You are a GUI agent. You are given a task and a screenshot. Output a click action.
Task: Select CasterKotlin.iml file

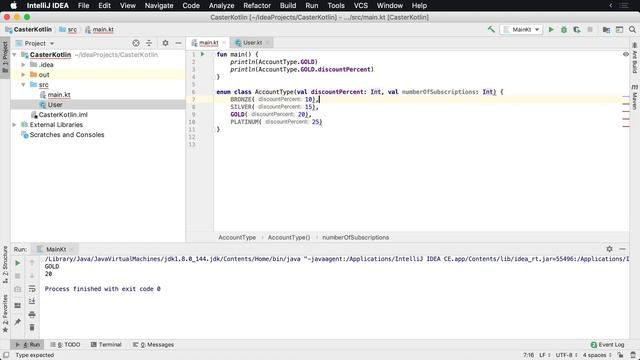63,115
